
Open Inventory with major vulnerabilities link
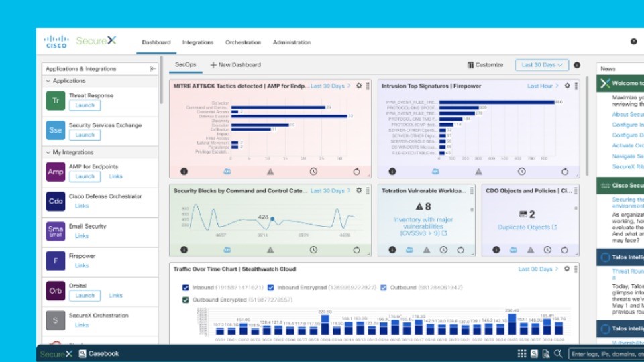423,226
